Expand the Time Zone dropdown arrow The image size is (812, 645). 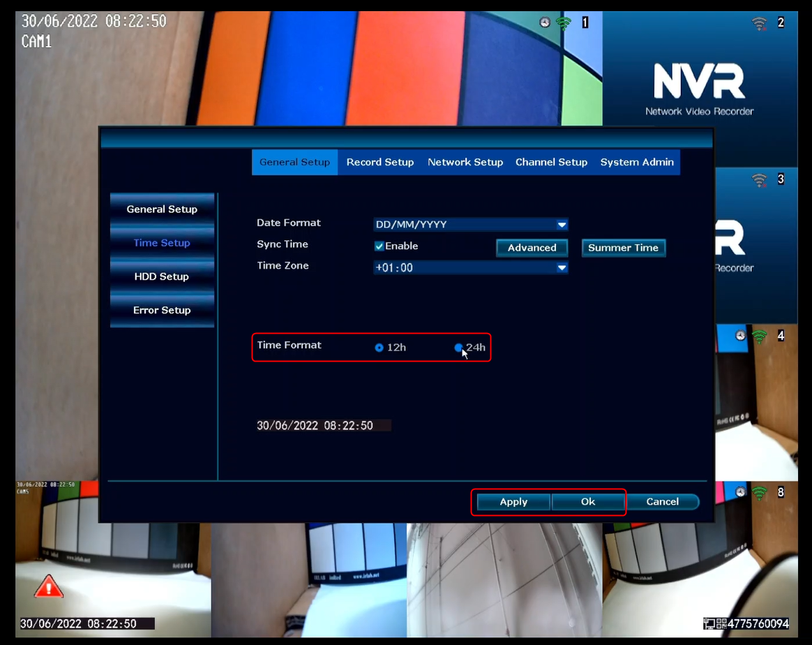click(562, 268)
